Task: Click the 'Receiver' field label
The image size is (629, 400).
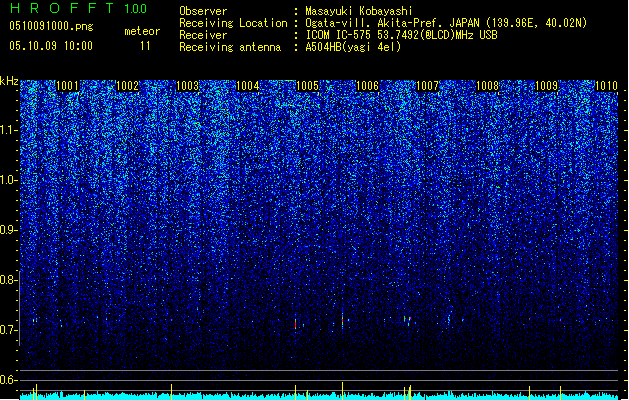Action: 203,35
